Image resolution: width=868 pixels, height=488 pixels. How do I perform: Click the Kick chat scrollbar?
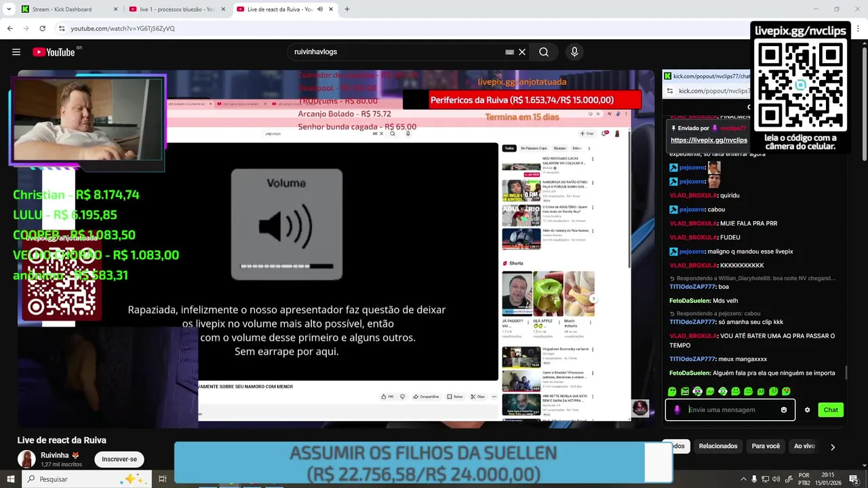click(x=846, y=373)
